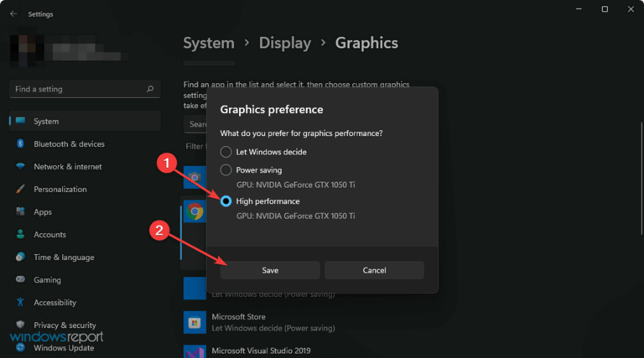The width and height of the screenshot is (644, 358).
Task: Select Let Windows decide radio option
Action: (226, 152)
